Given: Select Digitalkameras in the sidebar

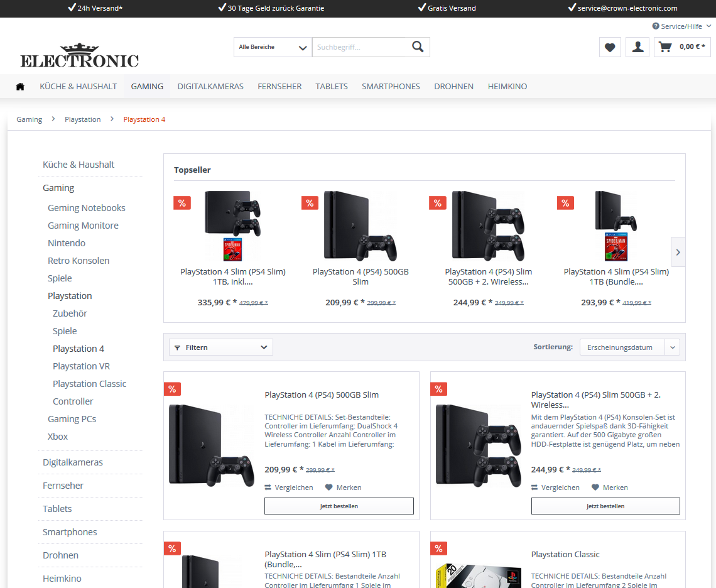Looking at the screenshot, I should click(73, 462).
